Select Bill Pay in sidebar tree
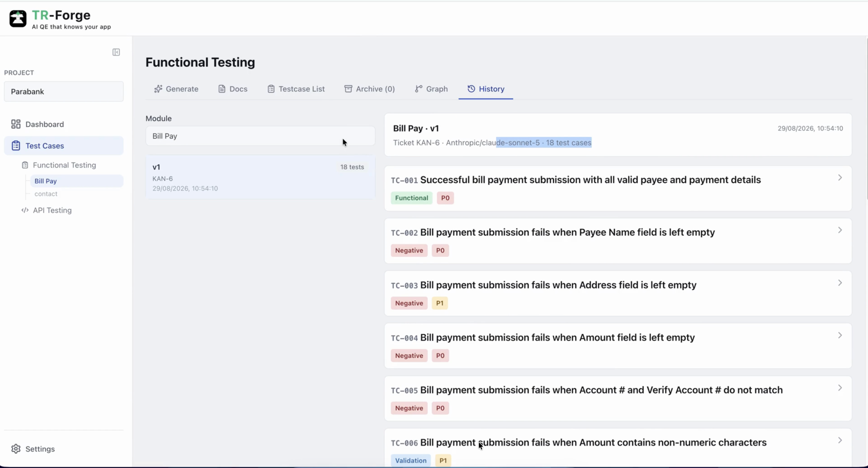Screen dimensions: 868x468 (77, 181)
